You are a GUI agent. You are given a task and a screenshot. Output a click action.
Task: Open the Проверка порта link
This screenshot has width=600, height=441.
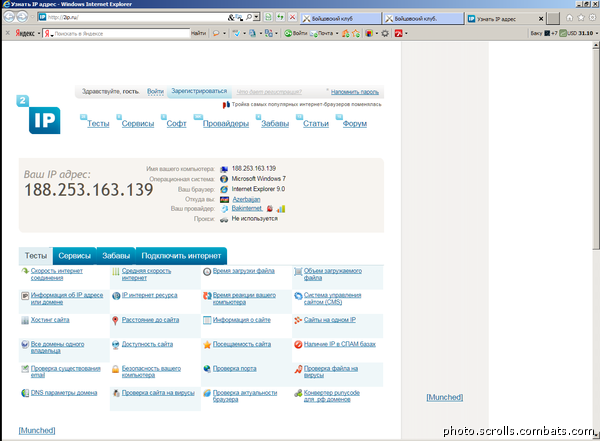[x=235, y=369]
